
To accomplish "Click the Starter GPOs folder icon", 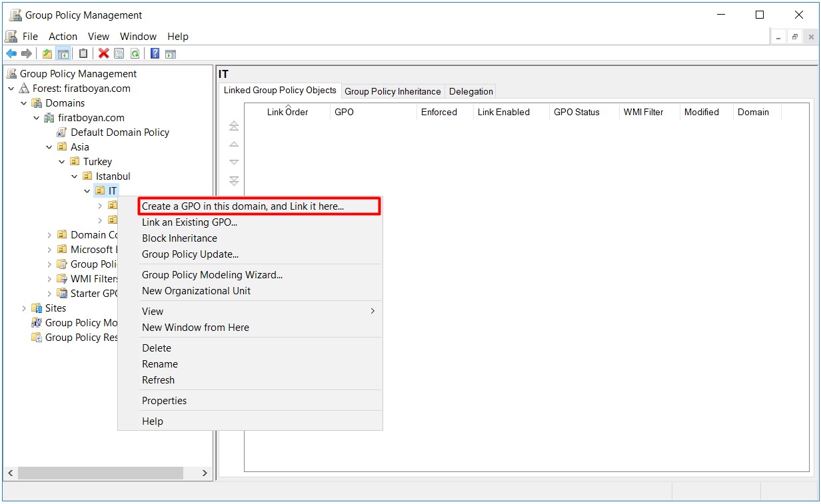I will tap(63, 294).
